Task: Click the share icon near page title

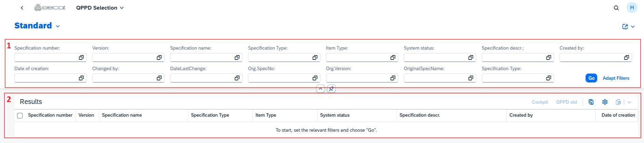Action: click(x=625, y=26)
